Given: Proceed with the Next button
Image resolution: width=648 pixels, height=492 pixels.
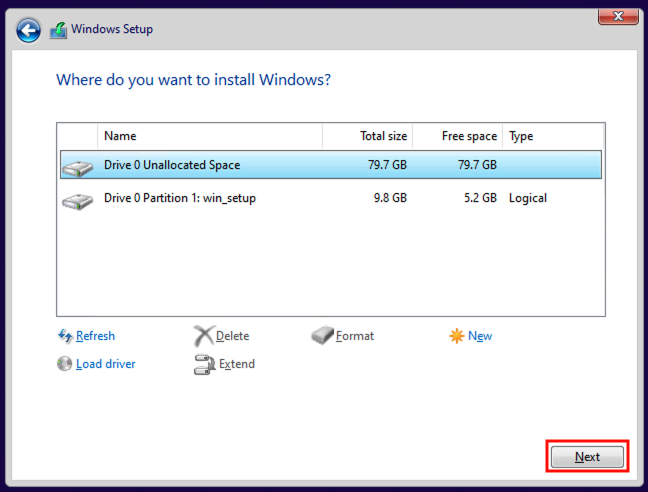Looking at the screenshot, I should pos(587,456).
